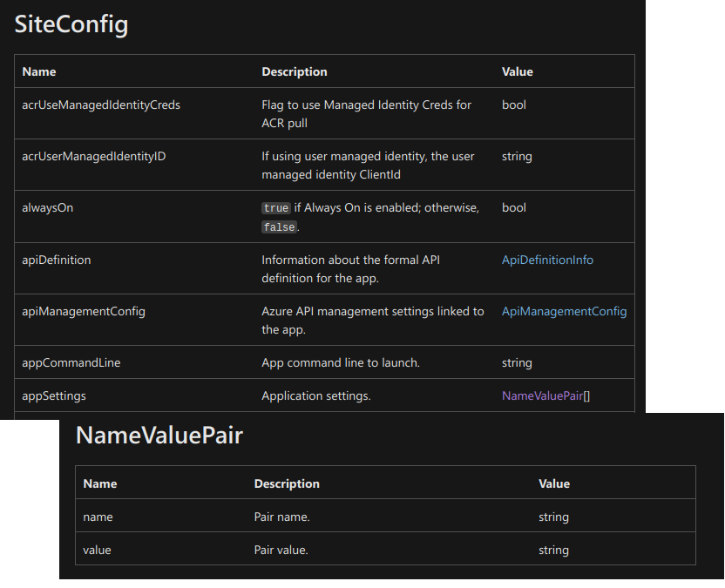
Task: Click the appCommandLine property name
Action: [72, 362]
